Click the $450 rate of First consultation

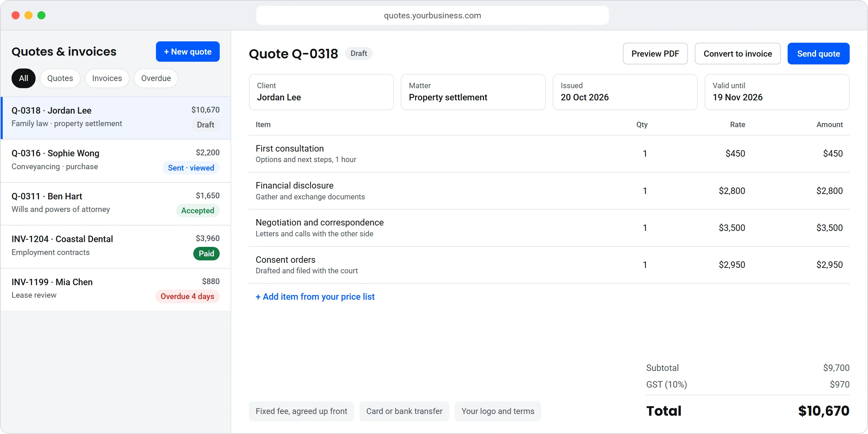735,154
